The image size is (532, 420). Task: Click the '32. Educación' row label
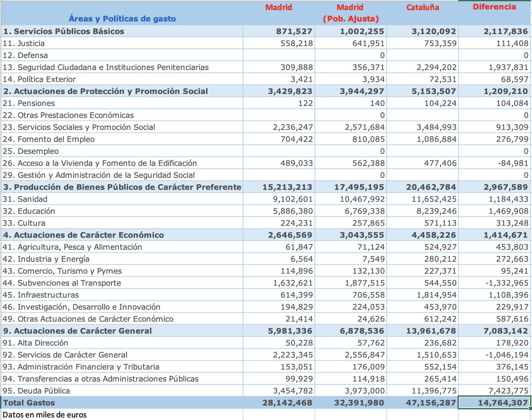tap(29, 211)
